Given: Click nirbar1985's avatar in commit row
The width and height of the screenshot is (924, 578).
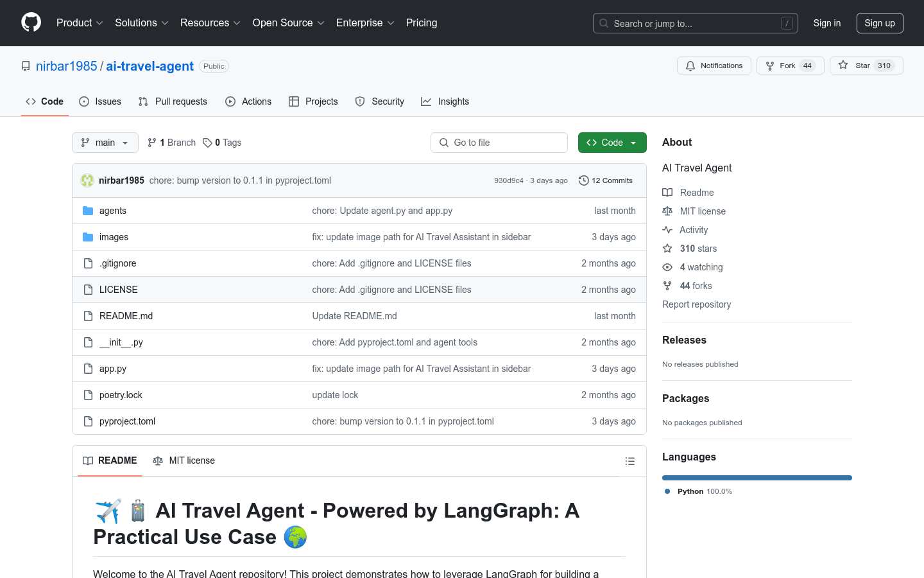Looking at the screenshot, I should pos(87,180).
